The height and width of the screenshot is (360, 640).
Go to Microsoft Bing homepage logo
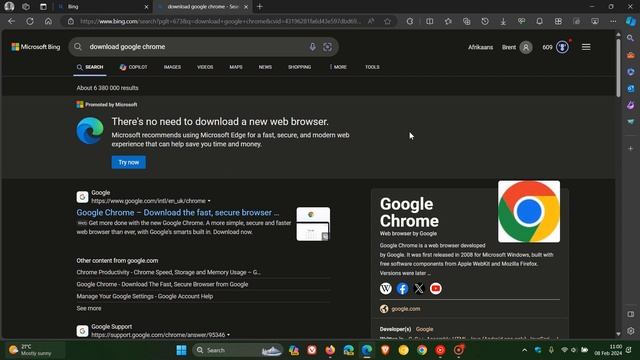[x=36, y=47]
